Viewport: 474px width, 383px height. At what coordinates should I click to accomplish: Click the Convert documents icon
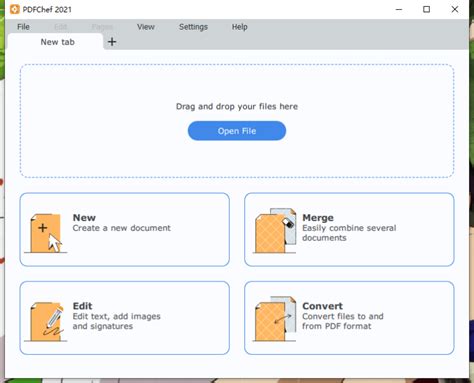(x=275, y=319)
